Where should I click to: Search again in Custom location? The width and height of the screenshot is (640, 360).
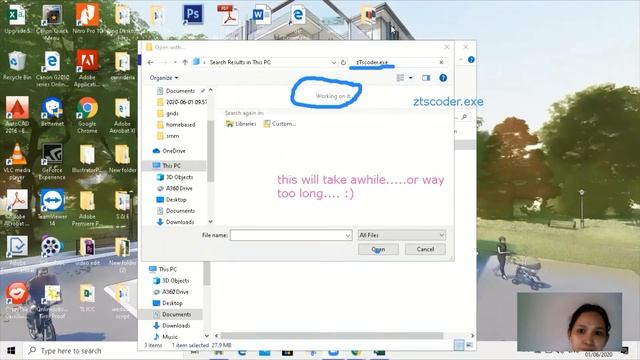click(x=280, y=124)
